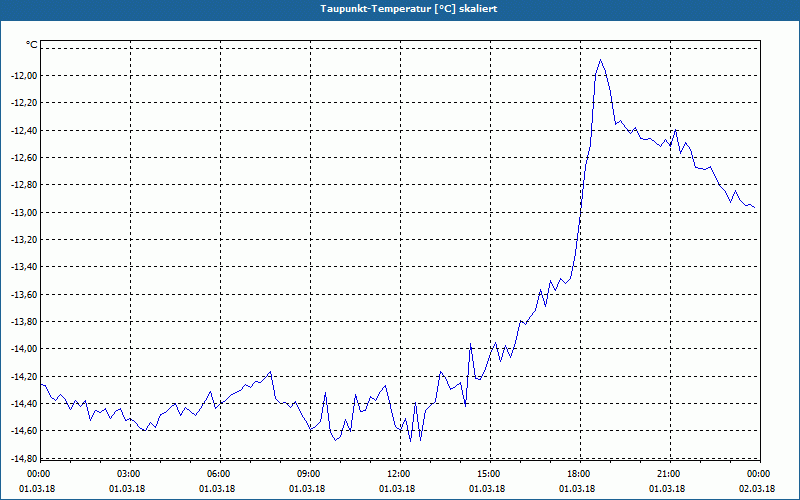
Task: Select the -13,80 y-axis label
Action: [25, 321]
